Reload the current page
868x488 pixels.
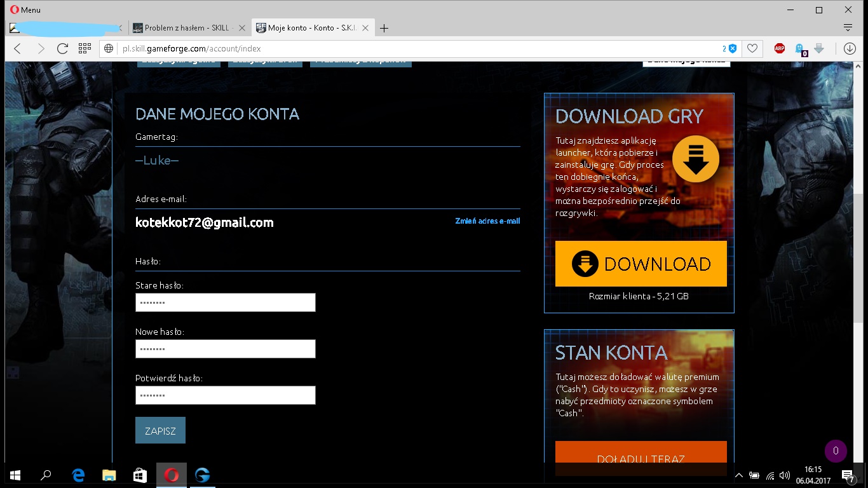tap(62, 48)
